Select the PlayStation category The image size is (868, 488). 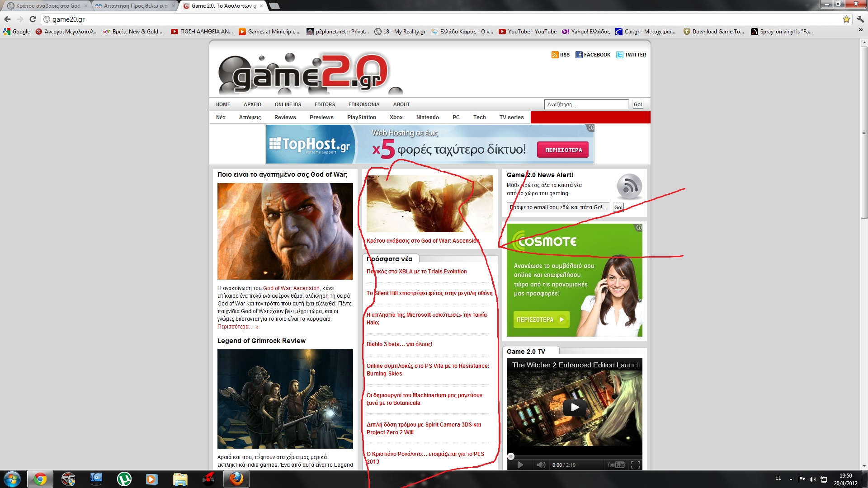(361, 117)
